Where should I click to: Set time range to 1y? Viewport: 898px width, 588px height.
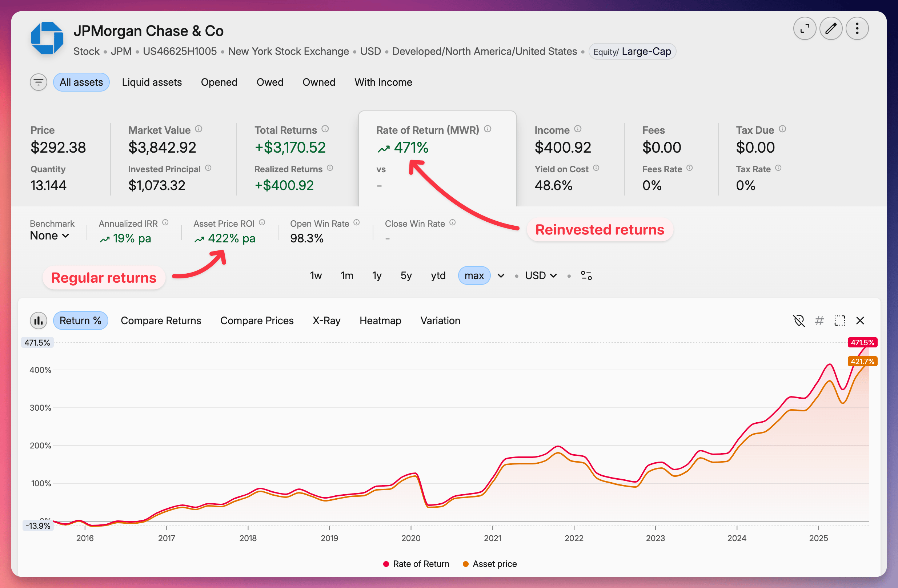[377, 276]
